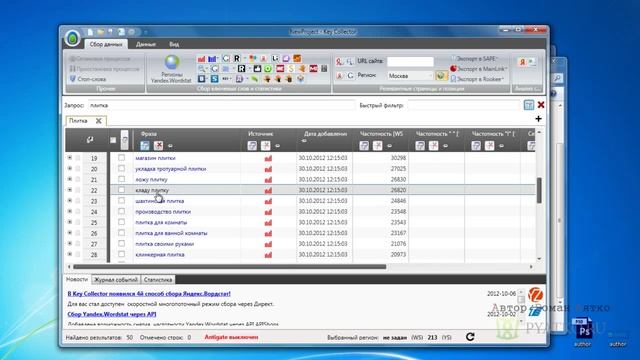Viewport: 640px width, 360px height.
Task: Click the refresh arrow in the status bar
Action: tap(470, 337)
